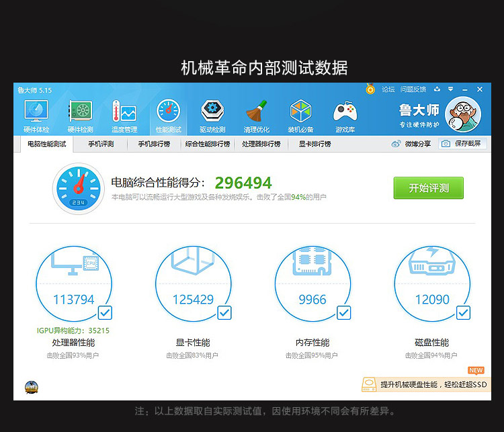
Task: Click the processor score 113794
Action: point(74,300)
